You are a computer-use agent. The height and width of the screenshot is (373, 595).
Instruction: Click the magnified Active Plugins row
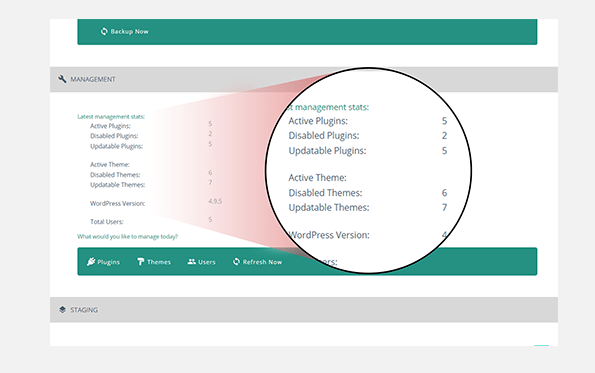(368, 121)
